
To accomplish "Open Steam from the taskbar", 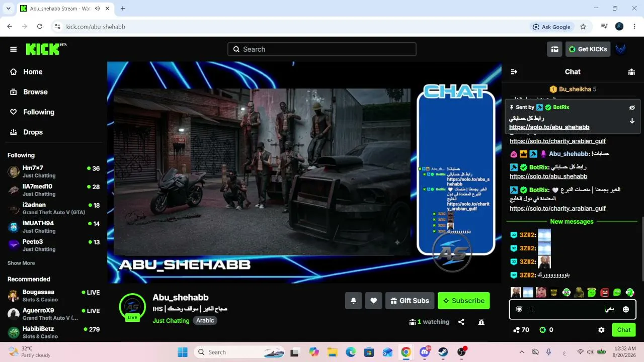I will click(443, 352).
